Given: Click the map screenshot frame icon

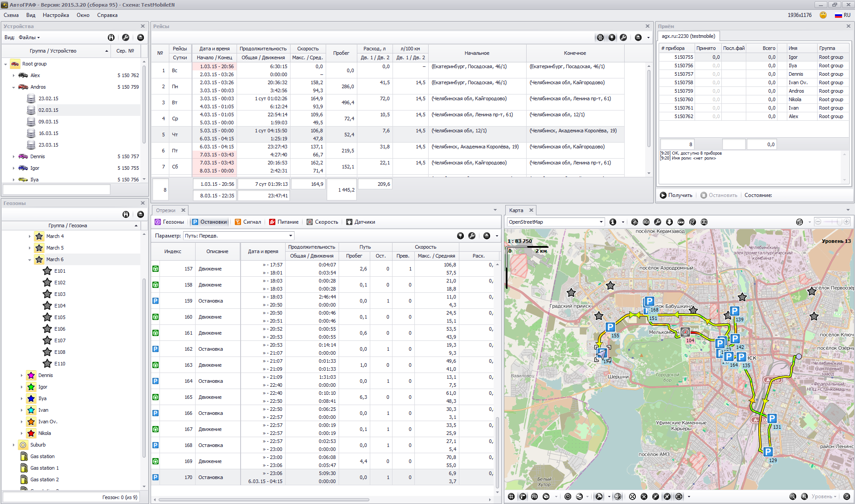Looking at the screenshot, I should (x=704, y=222).
